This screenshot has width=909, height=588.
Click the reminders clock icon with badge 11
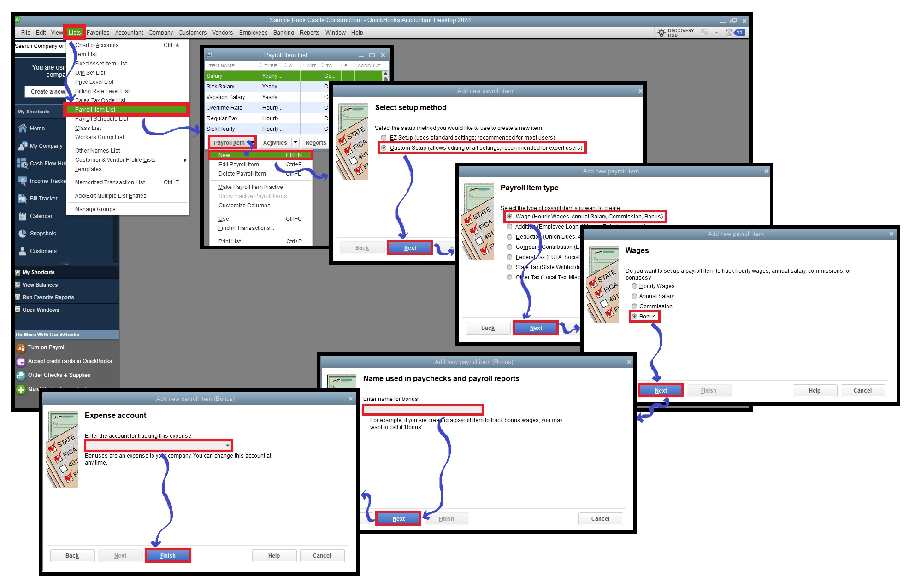tap(729, 33)
